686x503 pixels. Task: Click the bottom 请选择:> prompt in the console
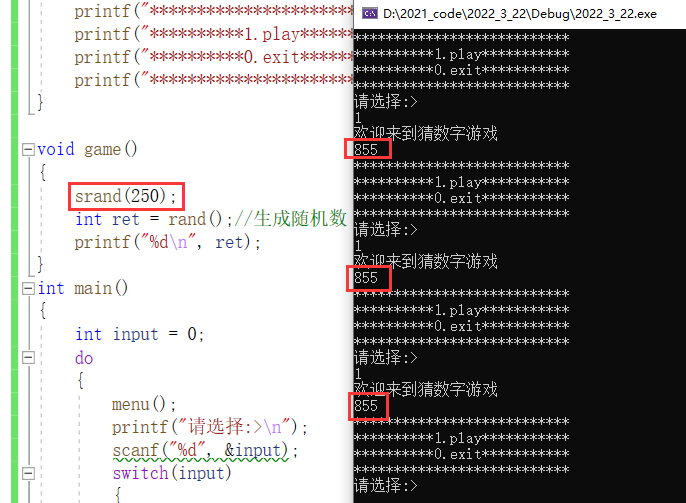click(x=386, y=486)
